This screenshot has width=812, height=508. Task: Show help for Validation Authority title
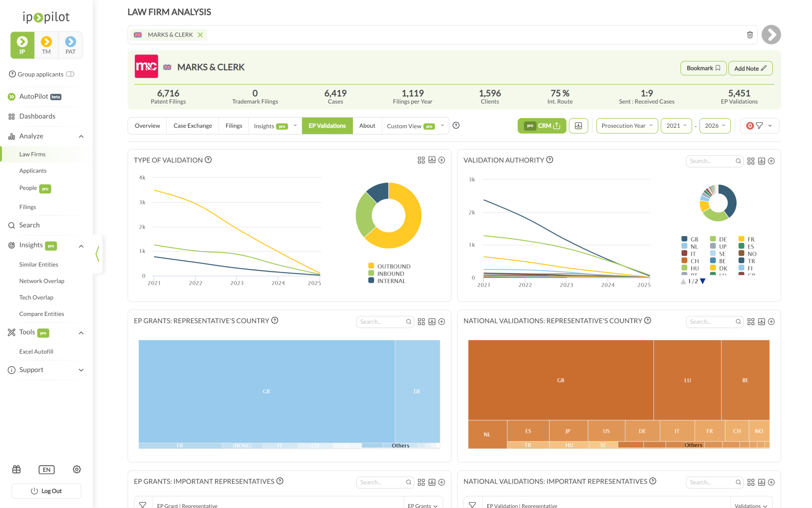549,160
